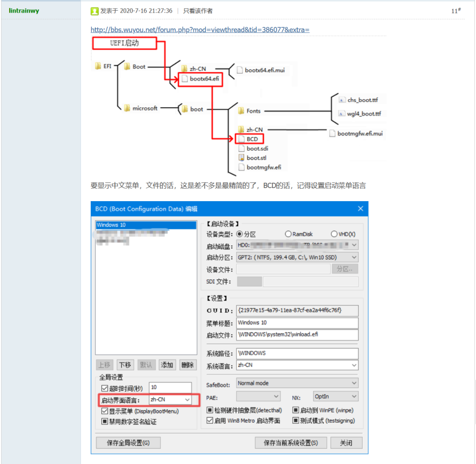Screen dimensions: 476x464
Task: Click the 只看该作者 link
Action: (x=198, y=11)
